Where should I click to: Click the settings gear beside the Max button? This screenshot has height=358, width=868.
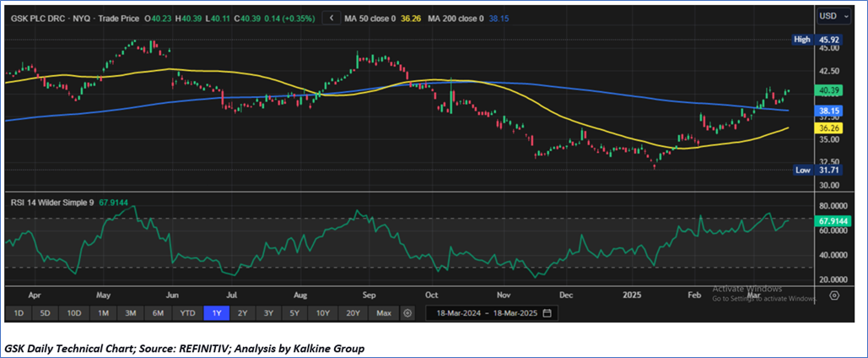[407, 313]
